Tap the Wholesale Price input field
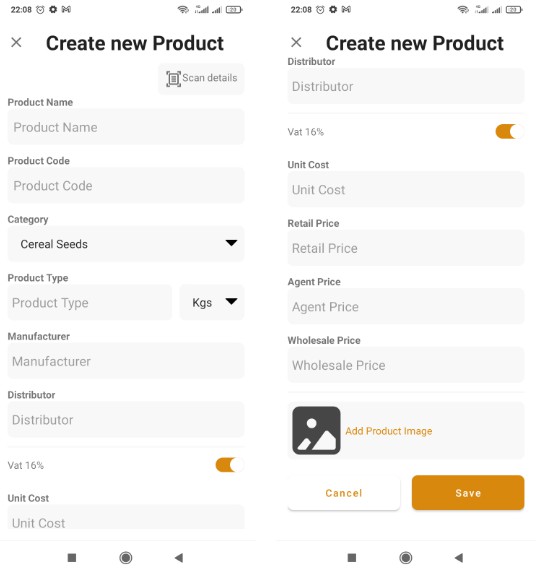536x575 pixels. pyautogui.click(x=406, y=365)
